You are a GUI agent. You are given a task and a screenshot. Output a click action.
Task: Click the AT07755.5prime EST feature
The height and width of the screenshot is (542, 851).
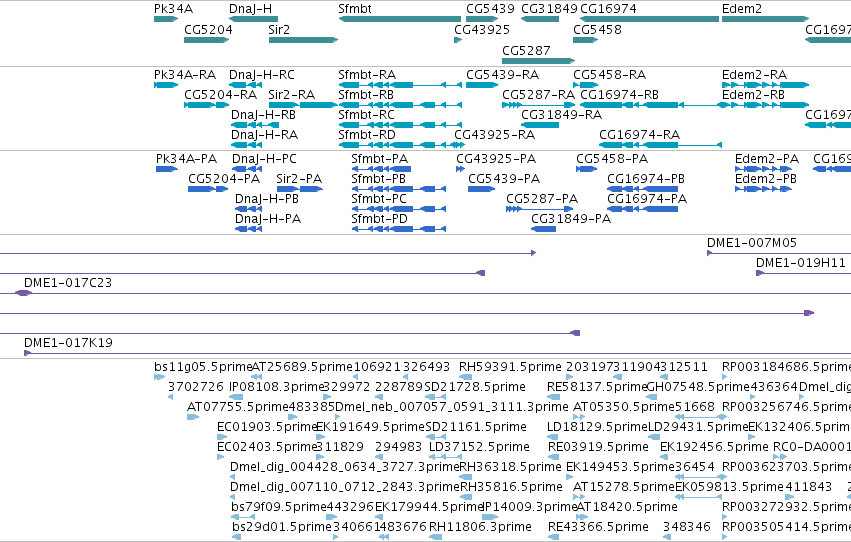[x=193, y=417]
